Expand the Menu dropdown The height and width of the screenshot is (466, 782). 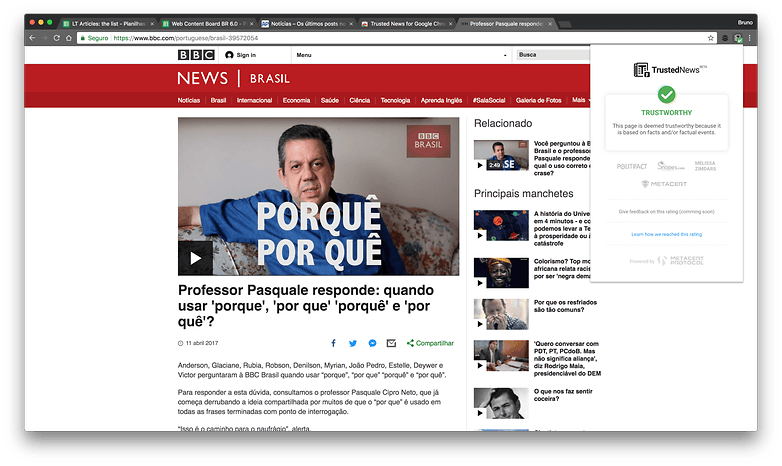401,55
